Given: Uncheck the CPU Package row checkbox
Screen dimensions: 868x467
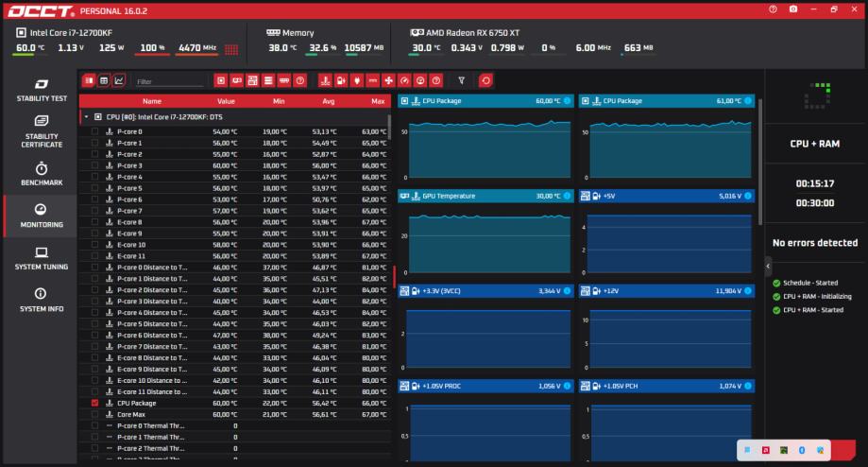Looking at the screenshot, I should 94,403.
